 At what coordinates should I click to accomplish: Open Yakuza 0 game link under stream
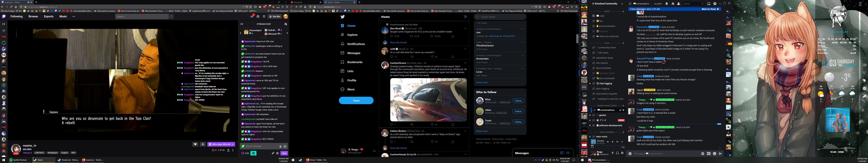(27, 153)
